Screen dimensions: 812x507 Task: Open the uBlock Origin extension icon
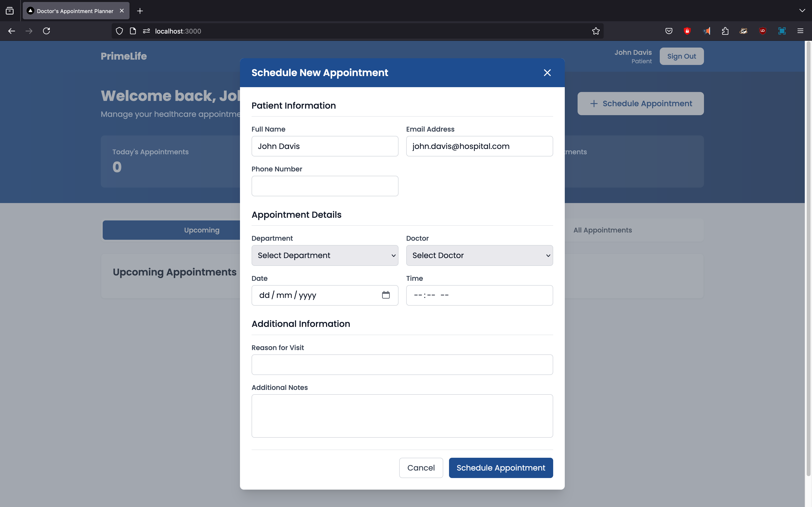762,31
